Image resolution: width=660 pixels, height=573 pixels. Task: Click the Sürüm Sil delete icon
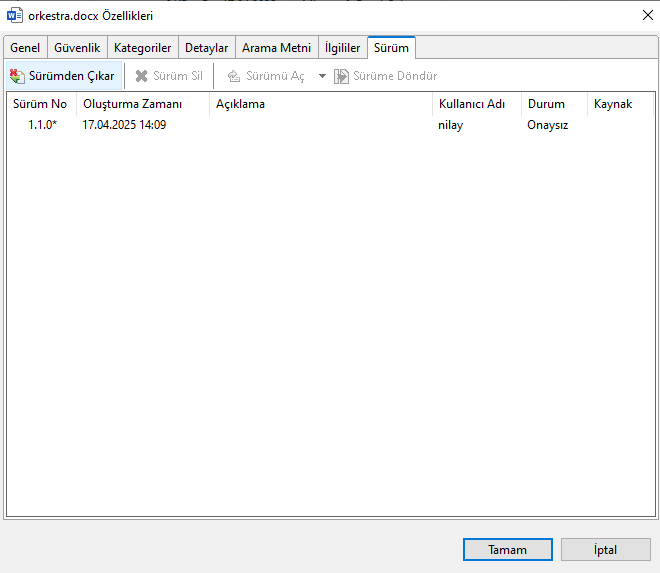point(142,76)
